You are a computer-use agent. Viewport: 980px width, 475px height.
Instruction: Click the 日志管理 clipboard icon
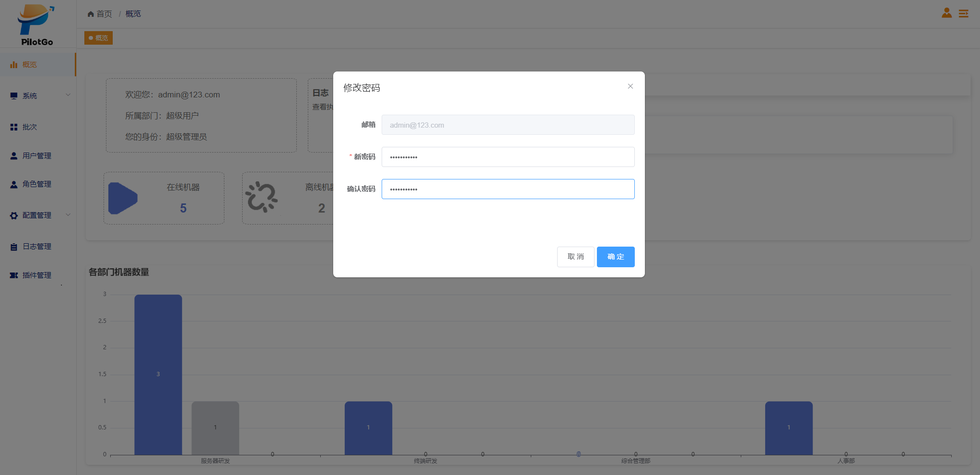[14, 247]
